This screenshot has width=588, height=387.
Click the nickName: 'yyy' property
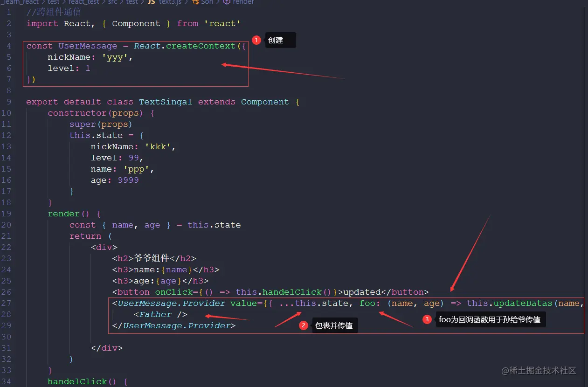90,57
